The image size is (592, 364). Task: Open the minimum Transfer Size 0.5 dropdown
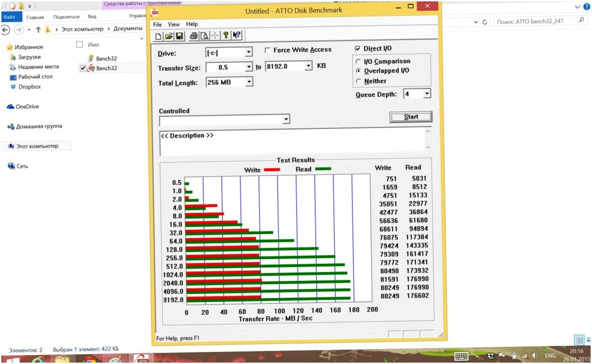(x=249, y=67)
